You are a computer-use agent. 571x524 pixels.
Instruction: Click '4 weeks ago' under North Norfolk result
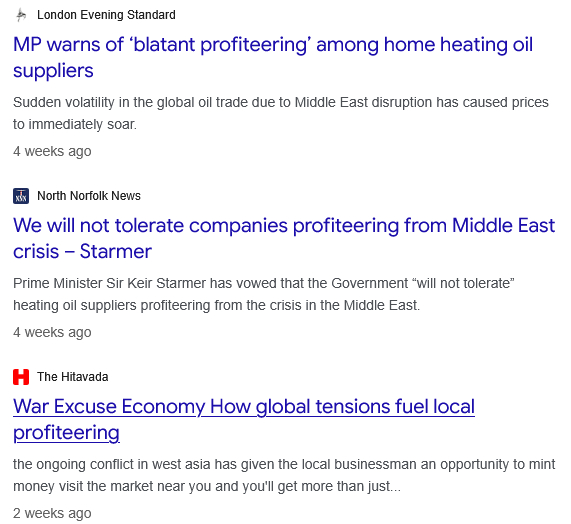click(52, 332)
